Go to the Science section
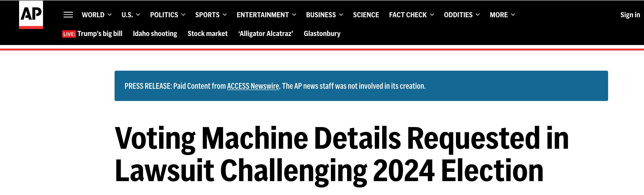644x195 pixels. coord(366,15)
